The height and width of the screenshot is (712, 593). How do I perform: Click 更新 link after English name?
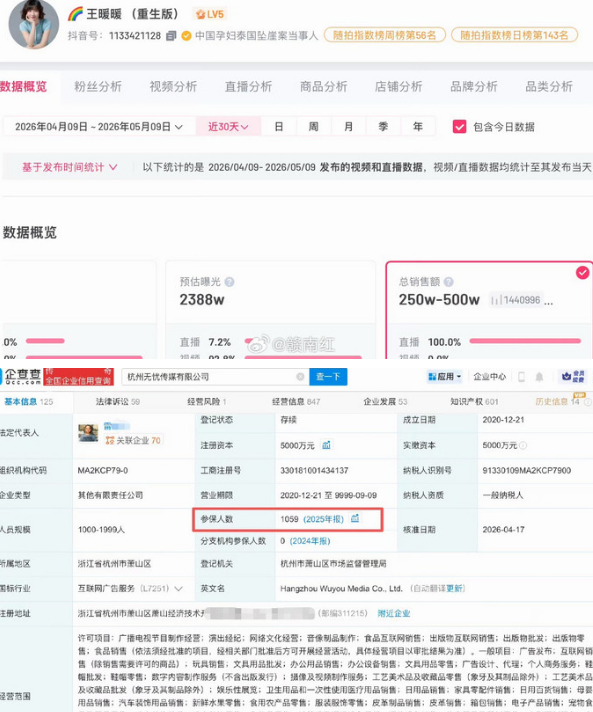(x=455, y=588)
